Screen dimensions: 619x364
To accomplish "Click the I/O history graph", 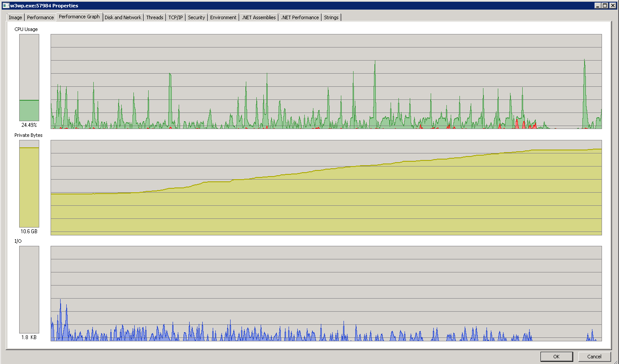I will pyautogui.click(x=326, y=293).
